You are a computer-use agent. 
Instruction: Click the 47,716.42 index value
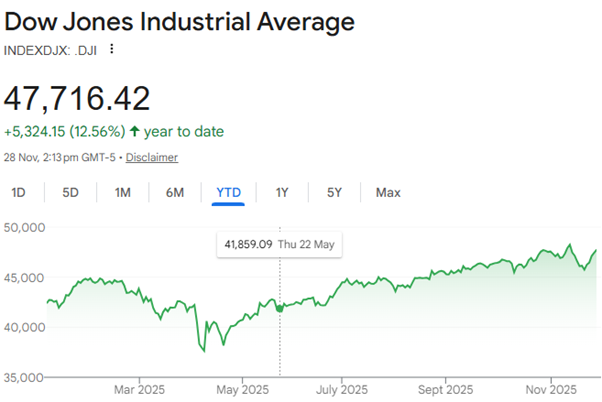[x=77, y=97]
